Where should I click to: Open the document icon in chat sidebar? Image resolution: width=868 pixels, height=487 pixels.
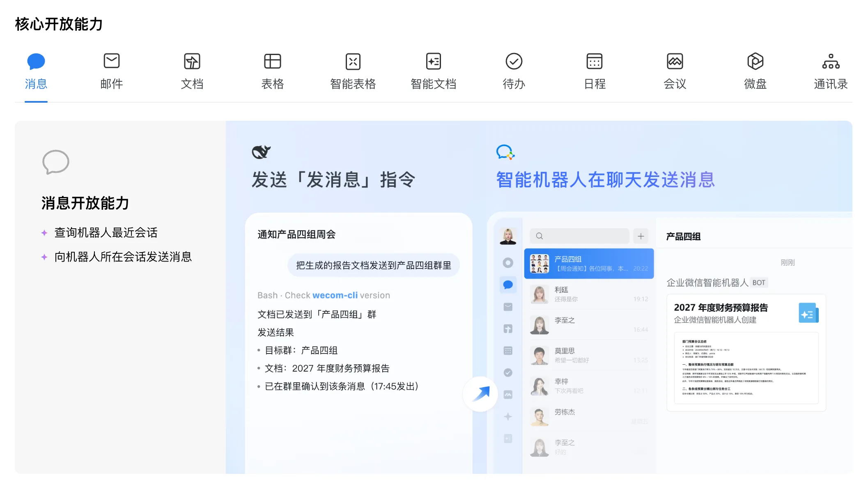pyautogui.click(x=508, y=328)
